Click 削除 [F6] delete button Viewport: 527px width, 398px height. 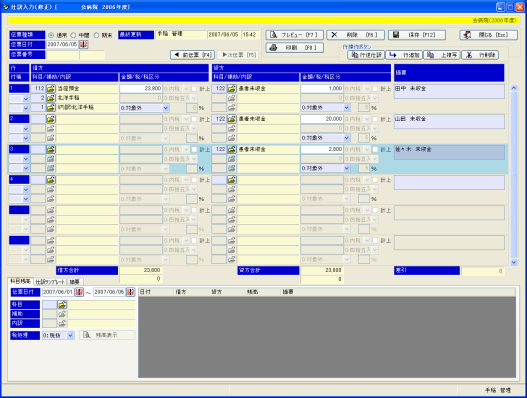pyautogui.click(x=355, y=35)
